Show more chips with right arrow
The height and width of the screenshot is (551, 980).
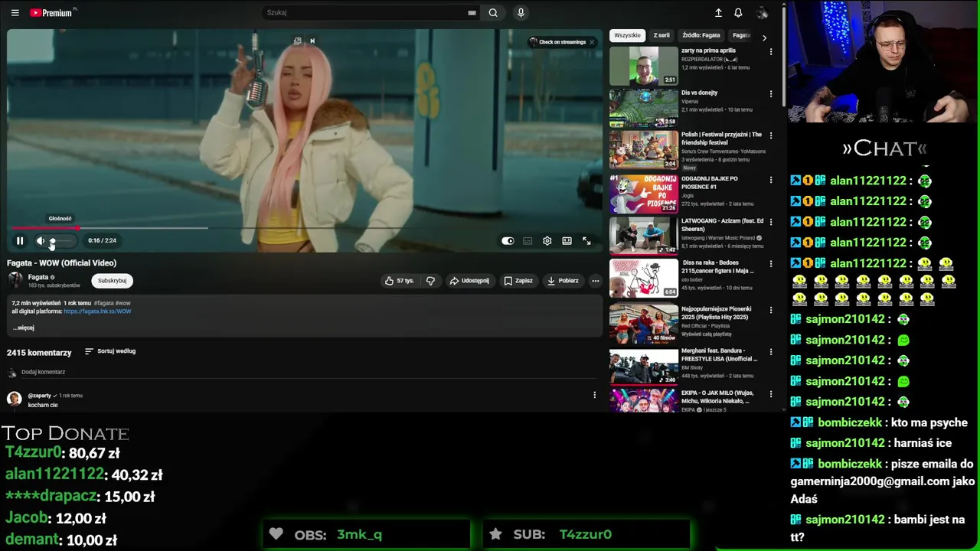(764, 37)
